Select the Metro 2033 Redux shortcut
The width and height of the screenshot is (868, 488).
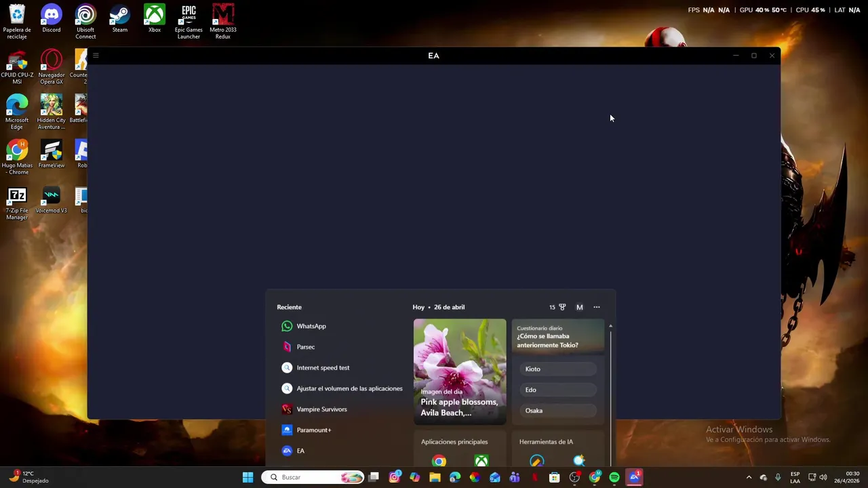tap(223, 22)
